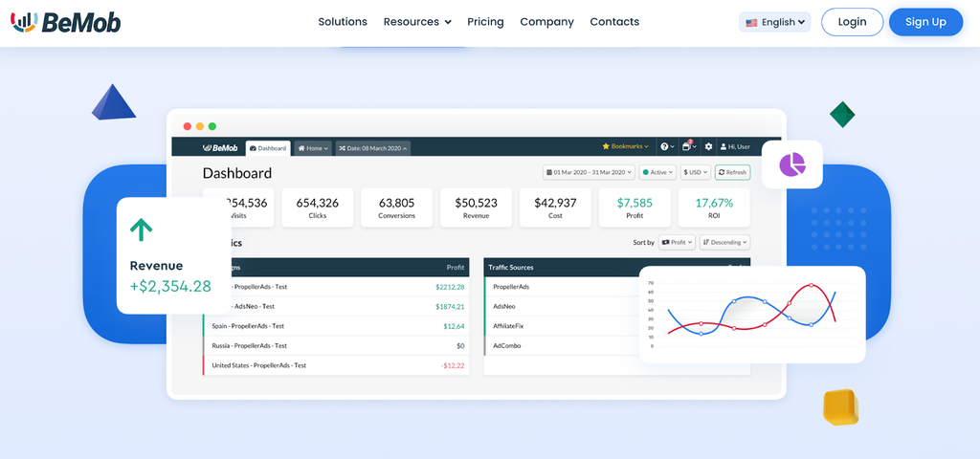Click the Dashboard page heading

237,173
